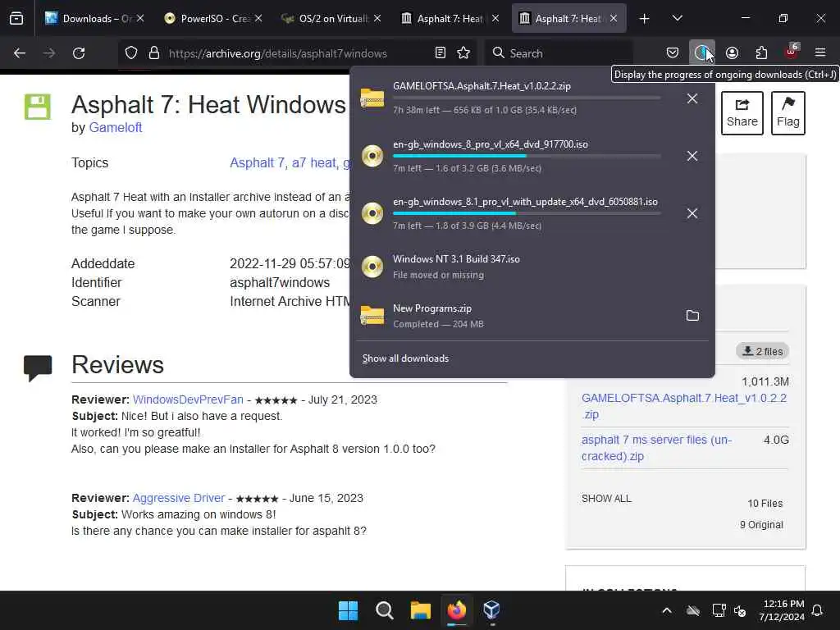Viewport: 840px width, 630px height.
Task: Click the 2 files download badge
Action: (x=762, y=351)
